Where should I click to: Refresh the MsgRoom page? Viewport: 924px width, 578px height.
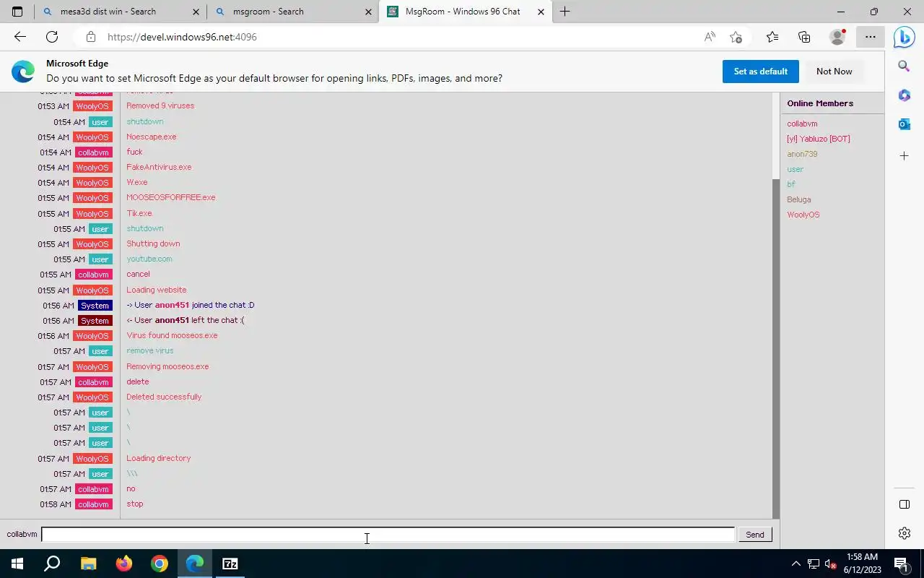[52, 37]
